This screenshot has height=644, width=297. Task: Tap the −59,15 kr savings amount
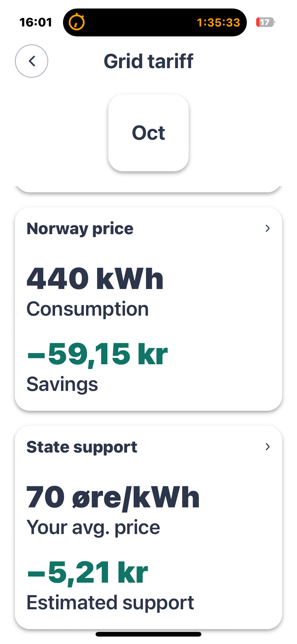coord(97,354)
